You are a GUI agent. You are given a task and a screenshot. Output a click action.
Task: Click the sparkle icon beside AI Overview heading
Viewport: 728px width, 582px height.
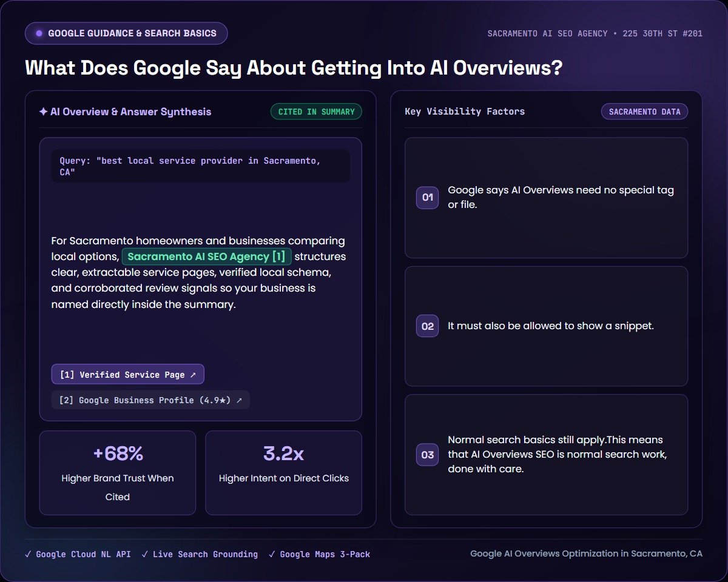pyautogui.click(x=43, y=112)
